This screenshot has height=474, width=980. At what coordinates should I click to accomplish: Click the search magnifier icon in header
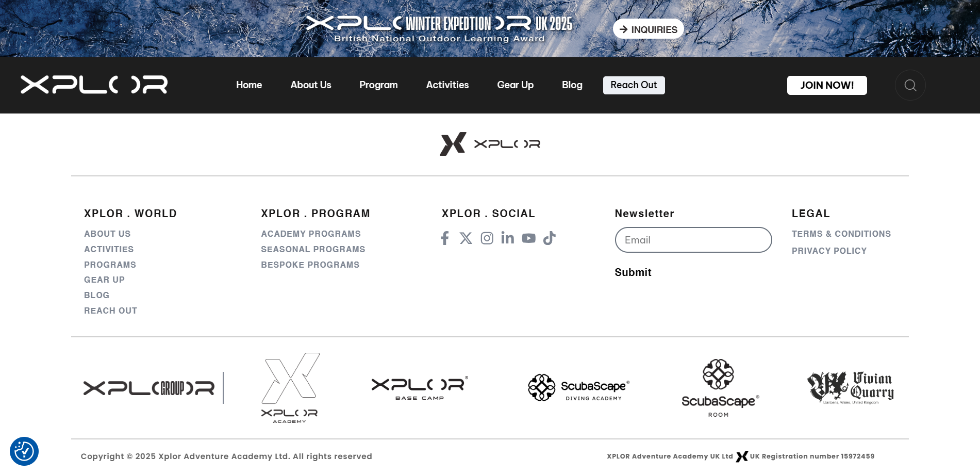[910, 85]
